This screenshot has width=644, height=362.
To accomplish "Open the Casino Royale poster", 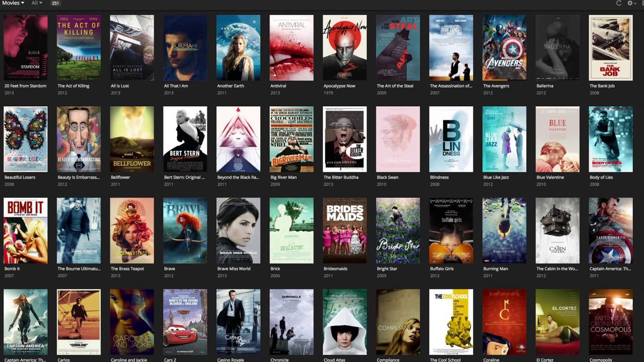I will [x=238, y=322].
